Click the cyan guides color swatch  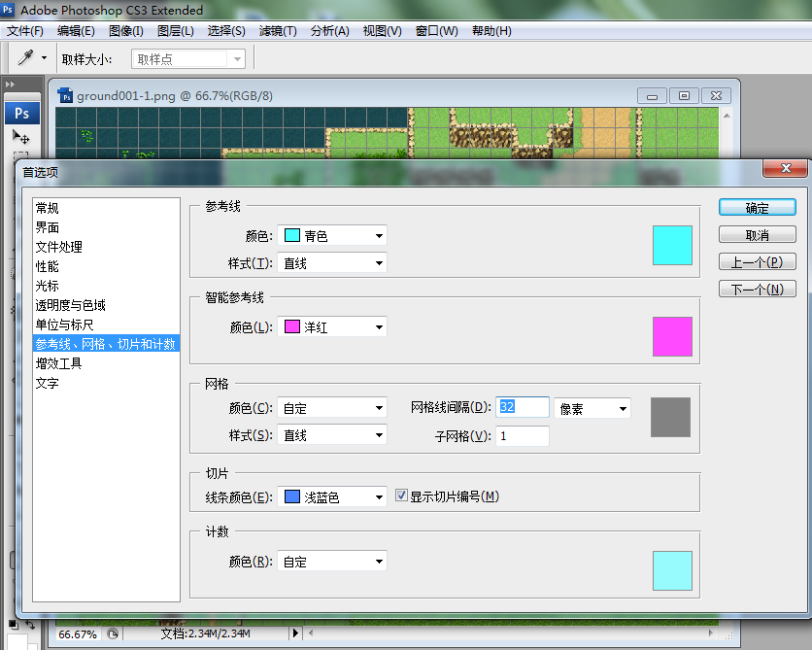pos(672,245)
